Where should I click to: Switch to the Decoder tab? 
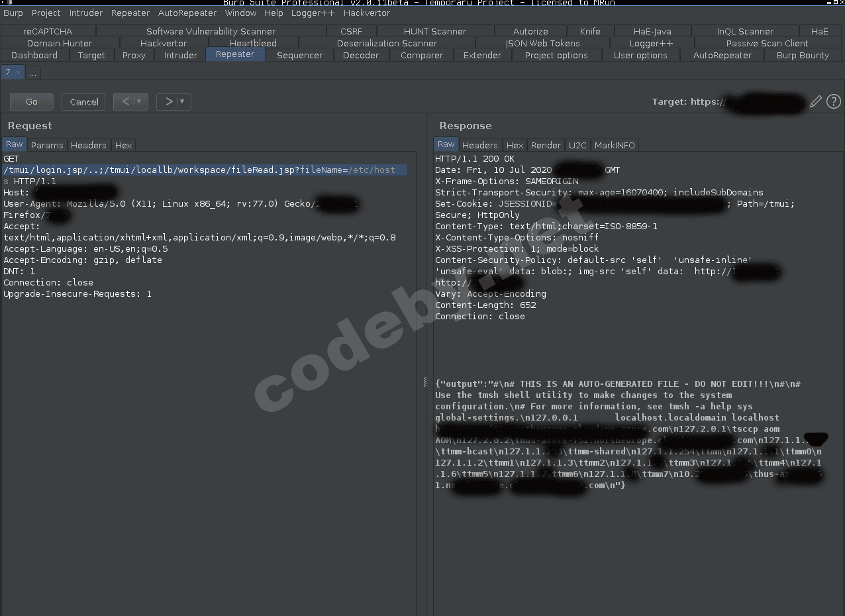click(x=361, y=55)
